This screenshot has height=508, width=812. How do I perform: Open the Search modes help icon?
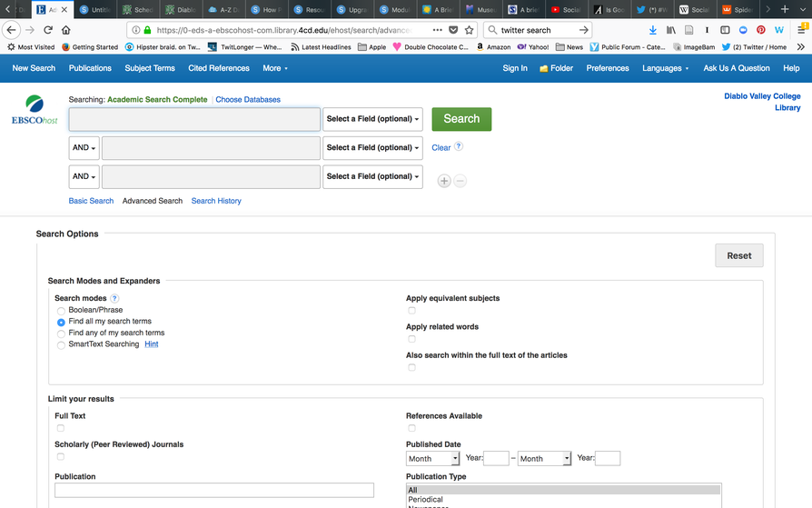click(x=114, y=298)
